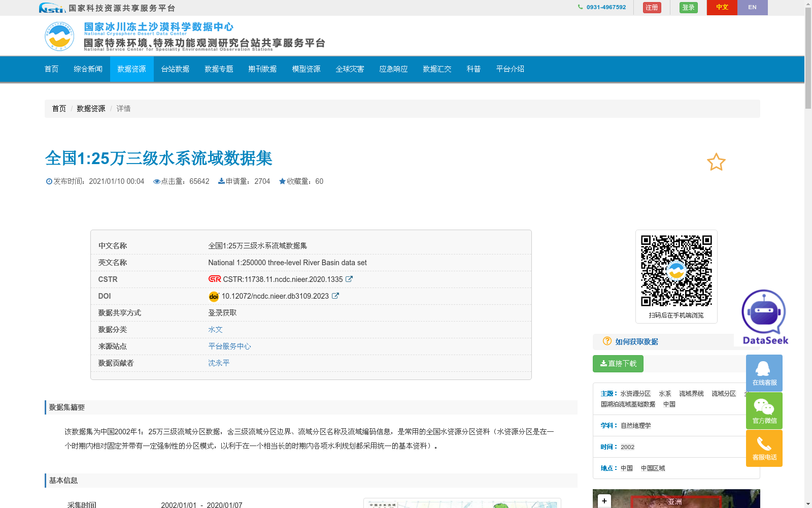Click DOI 10.12072/ncdc.nieer.db3109.2023 text
The height and width of the screenshot is (508, 812).
tap(276, 296)
